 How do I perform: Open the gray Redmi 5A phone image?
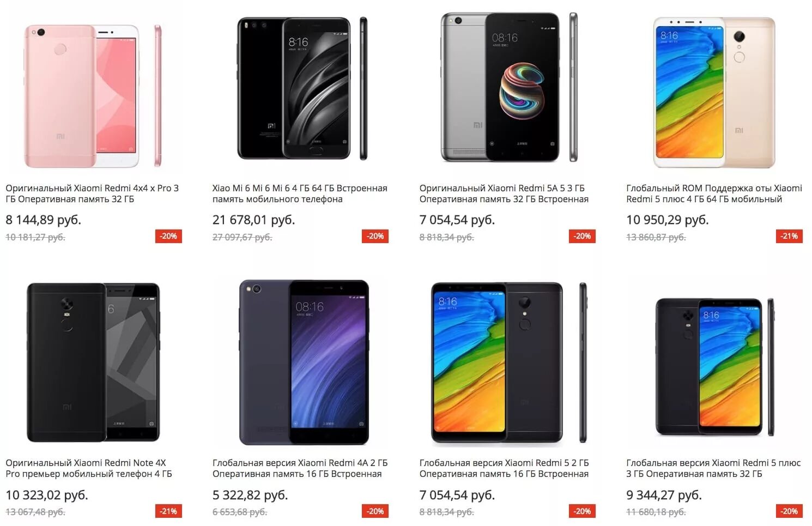coord(508,87)
